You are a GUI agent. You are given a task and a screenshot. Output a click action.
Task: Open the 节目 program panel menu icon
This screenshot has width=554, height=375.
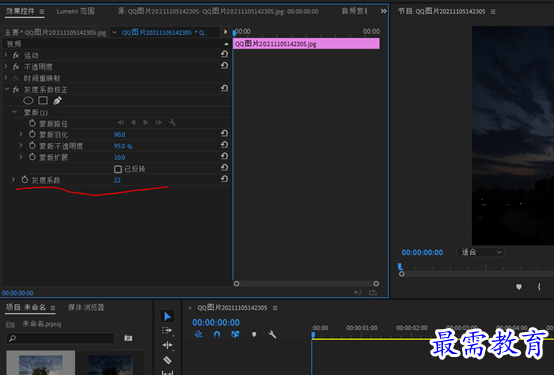493,12
